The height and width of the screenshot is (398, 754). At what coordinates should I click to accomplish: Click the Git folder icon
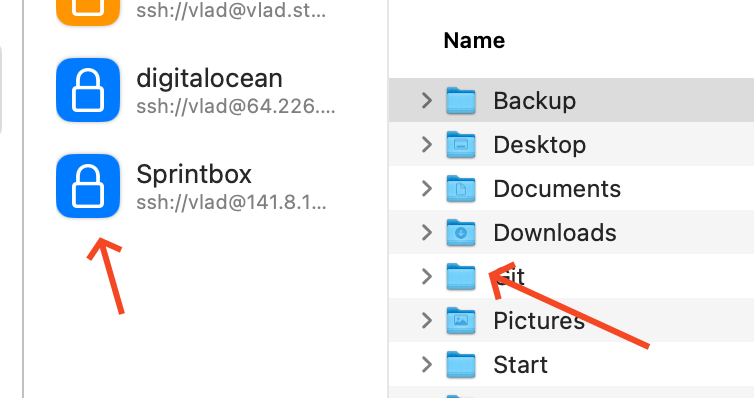[461, 276]
